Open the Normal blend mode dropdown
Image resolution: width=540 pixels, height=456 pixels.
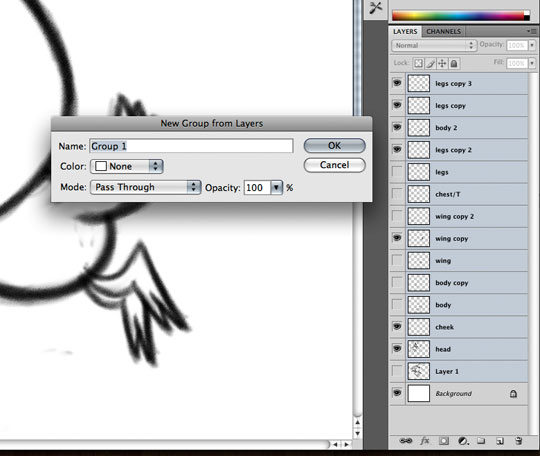(x=434, y=45)
